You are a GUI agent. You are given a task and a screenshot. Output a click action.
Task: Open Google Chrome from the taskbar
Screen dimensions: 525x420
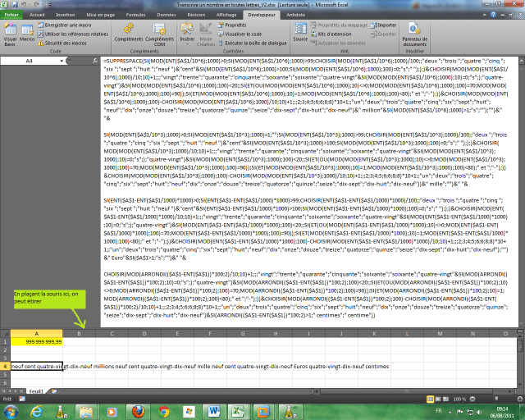pos(164,412)
